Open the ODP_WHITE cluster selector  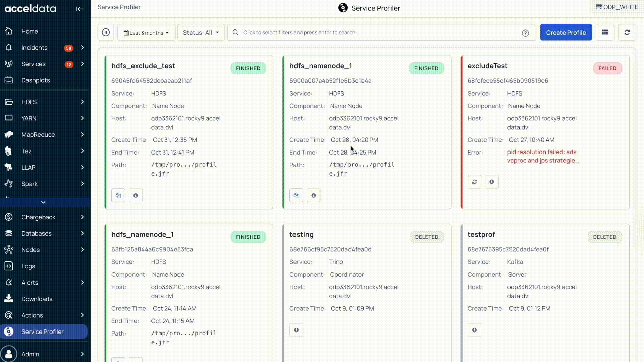tap(616, 7)
